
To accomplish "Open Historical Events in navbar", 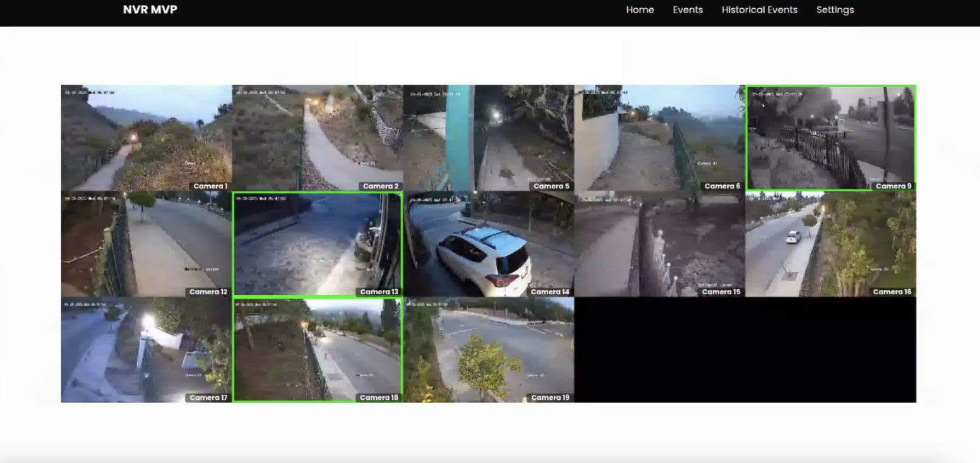I will [x=759, y=10].
